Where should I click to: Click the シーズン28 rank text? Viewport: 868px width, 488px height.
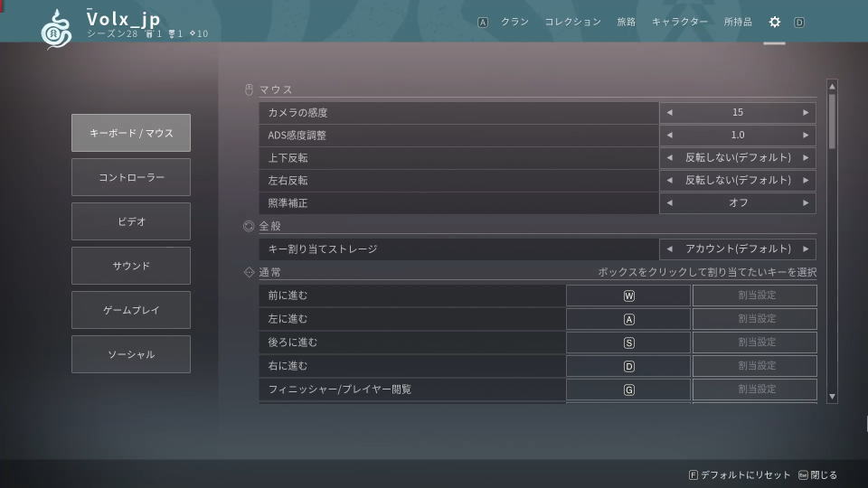[x=112, y=33]
